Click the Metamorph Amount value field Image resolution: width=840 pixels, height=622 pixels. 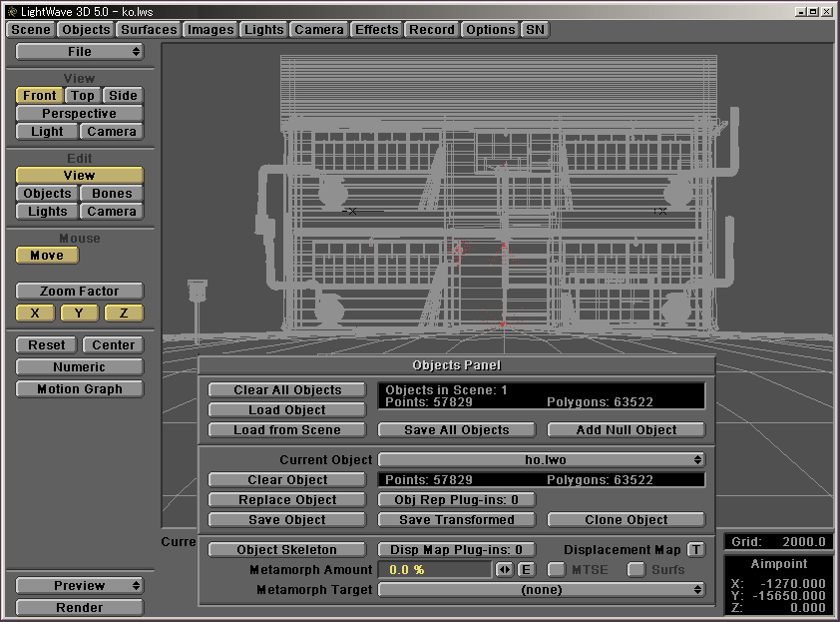[435, 570]
